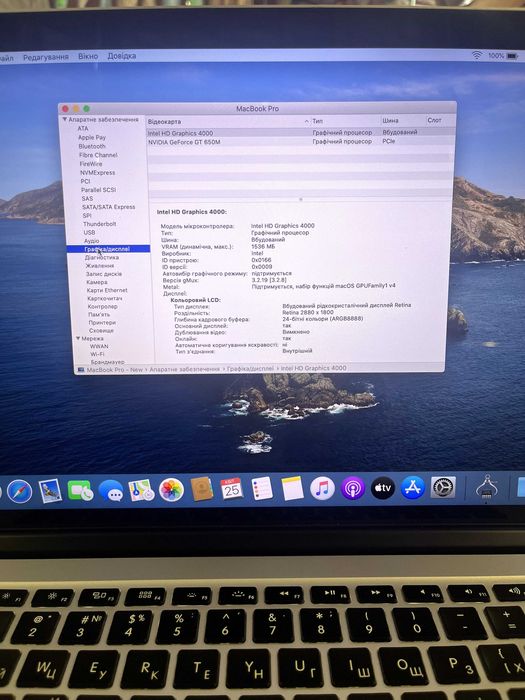Click the battery indicator in the menu bar
Image resolution: width=525 pixels, height=700 pixels.
click(x=512, y=56)
